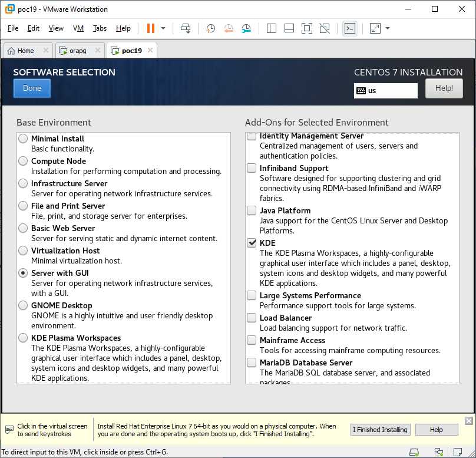Click the orapg tab VM icon
Screen dimensions: 476x458
[63, 51]
